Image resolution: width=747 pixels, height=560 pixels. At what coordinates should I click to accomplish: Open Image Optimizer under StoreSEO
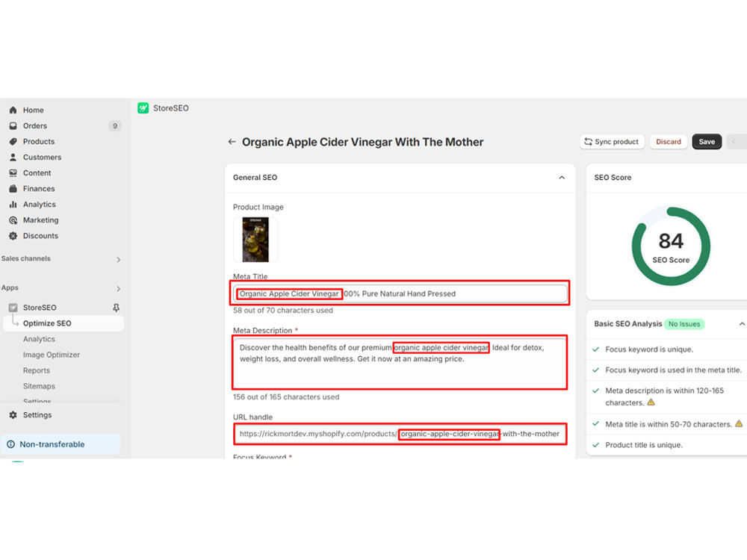pyautogui.click(x=52, y=355)
